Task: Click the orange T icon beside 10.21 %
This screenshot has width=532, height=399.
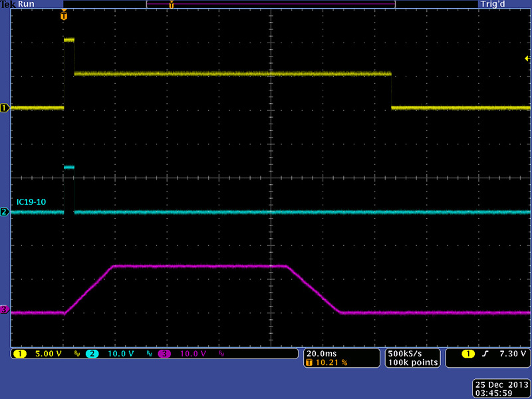Action: click(x=309, y=362)
